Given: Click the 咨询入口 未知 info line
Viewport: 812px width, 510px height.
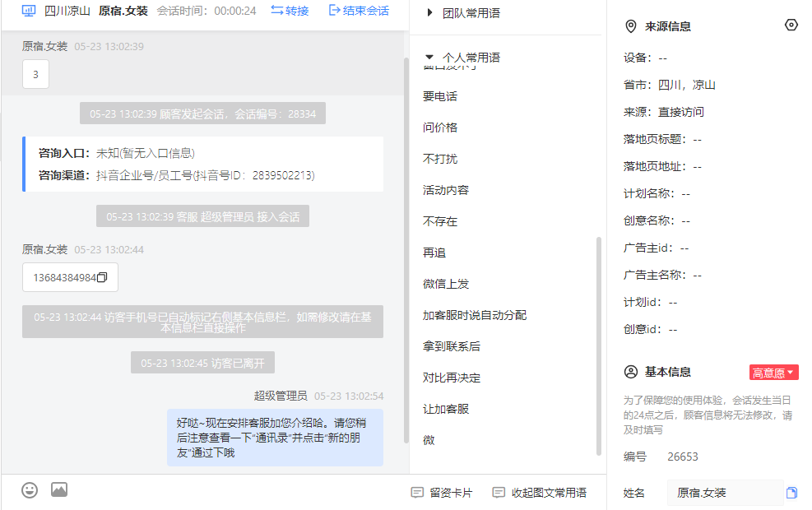Looking at the screenshot, I should point(117,153).
